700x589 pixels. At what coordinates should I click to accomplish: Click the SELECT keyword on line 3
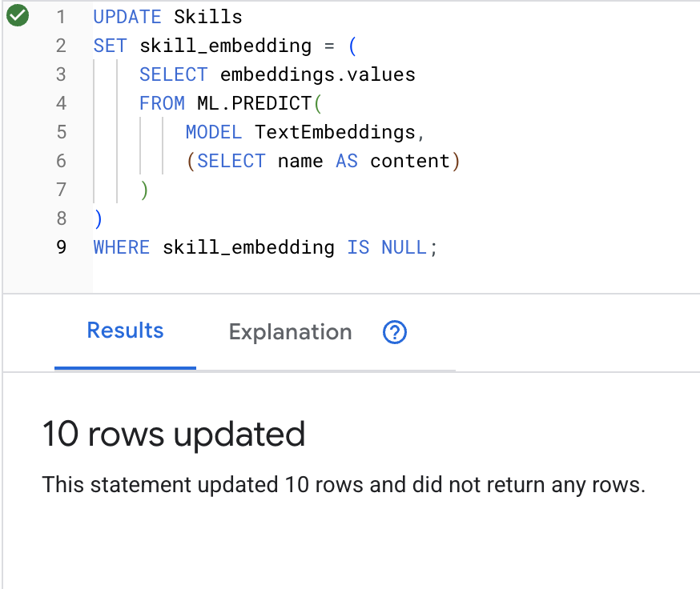(x=173, y=74)
